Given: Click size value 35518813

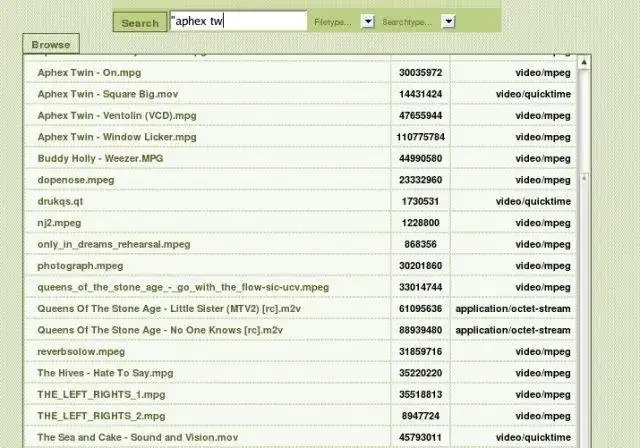Looking at the screenshot, I should coord(420,395).
